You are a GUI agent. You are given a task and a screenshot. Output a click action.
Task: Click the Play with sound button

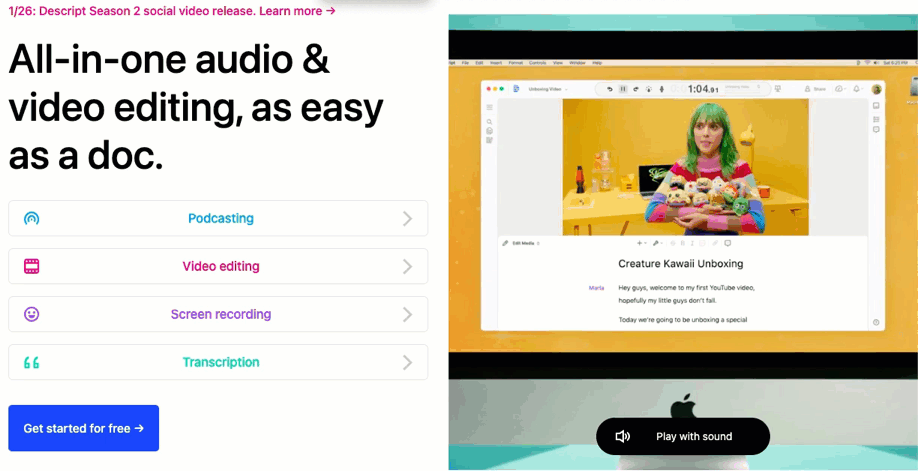pos(683,436)
